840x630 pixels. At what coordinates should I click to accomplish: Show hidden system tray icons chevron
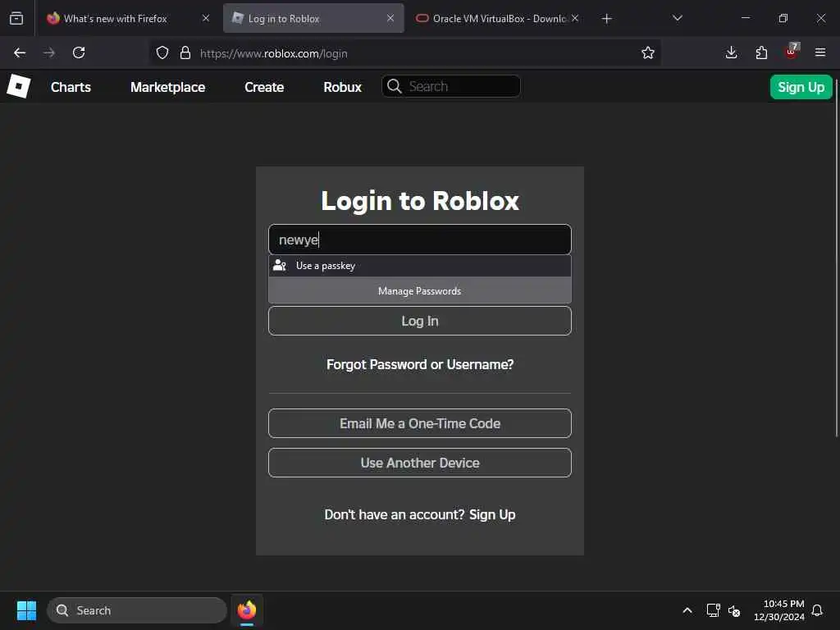687,610
